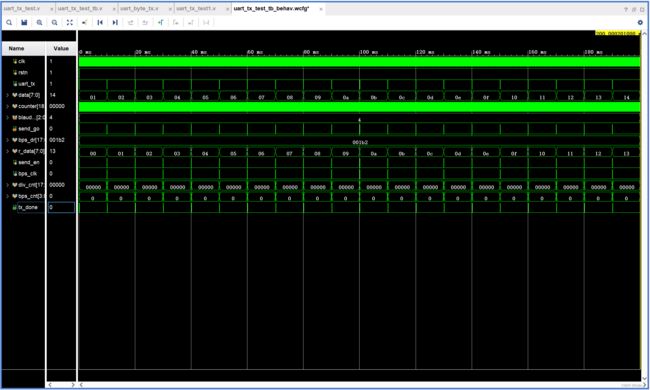The width and height of the screenshot is (650, 390).
Task: Open waveform settings with the gear icon
Action: point(640,22)
